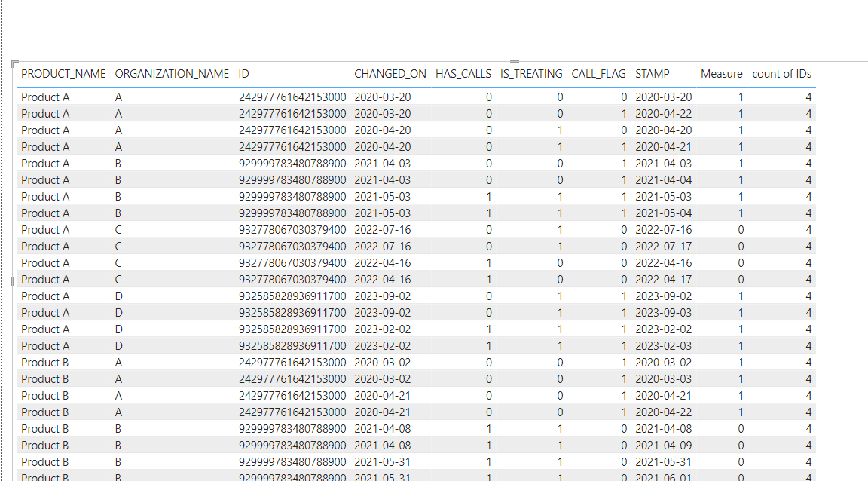Viewport: 868px width, 481px height.
Task: Click CHANGED_ON cell in row stamped 2021-04-09
Action: click(x=383, y=446)
